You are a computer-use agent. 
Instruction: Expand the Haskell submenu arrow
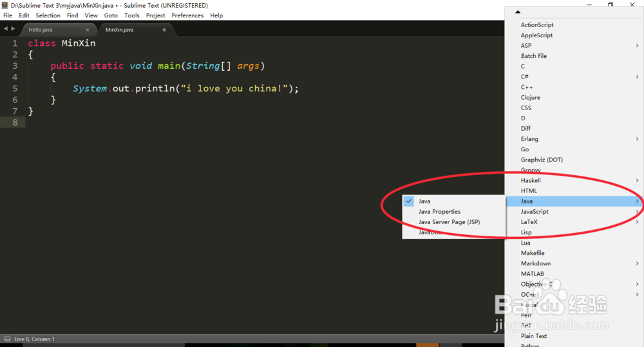(x=637, y=180)
